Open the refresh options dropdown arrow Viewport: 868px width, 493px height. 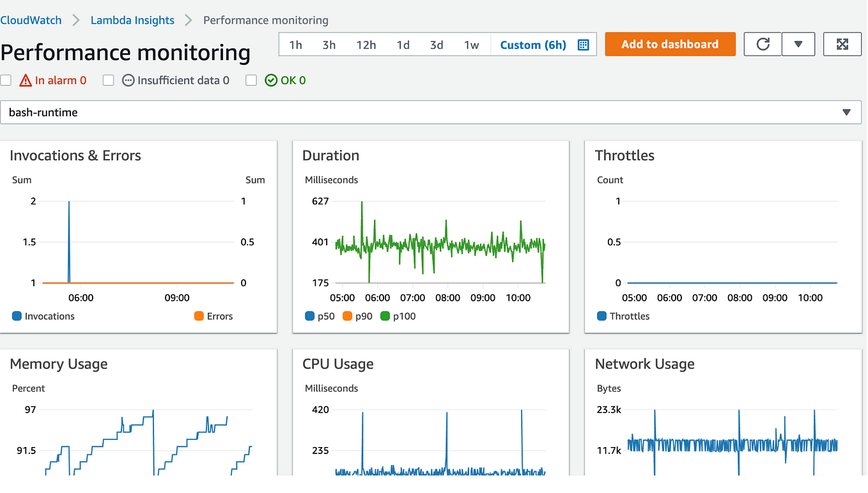[798, 44]
